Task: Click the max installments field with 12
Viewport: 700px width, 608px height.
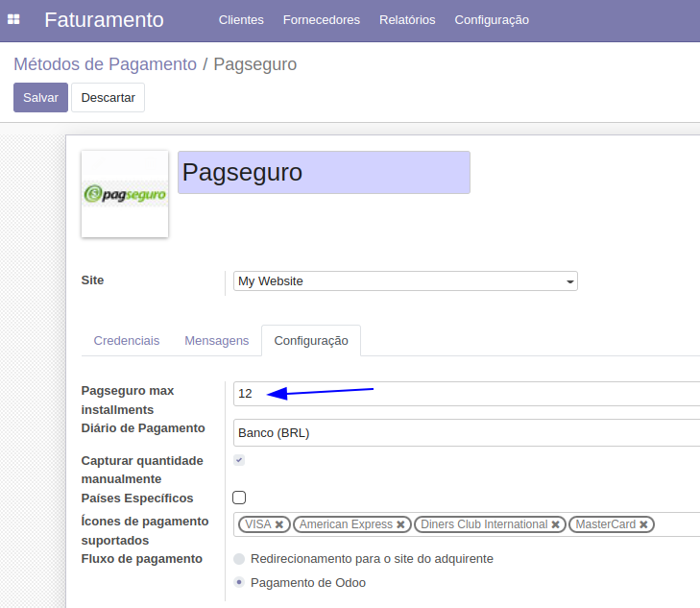Action: (467, 394)
